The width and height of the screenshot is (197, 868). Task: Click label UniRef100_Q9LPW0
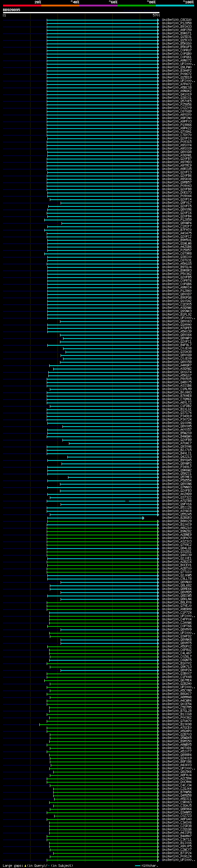click(177, 67)
